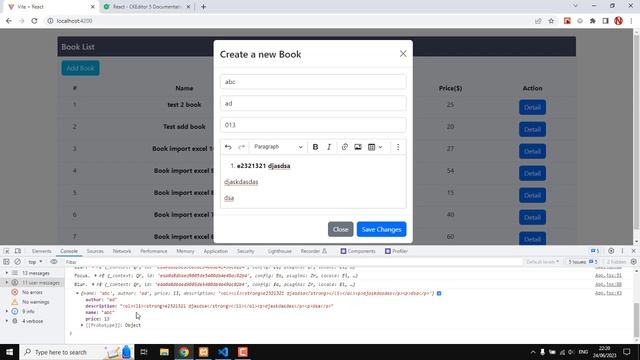Viewport: 640px width, 360px height.
Task: Expand the 13 messages group
Action: pyautogui.click(x=7, y=273)
